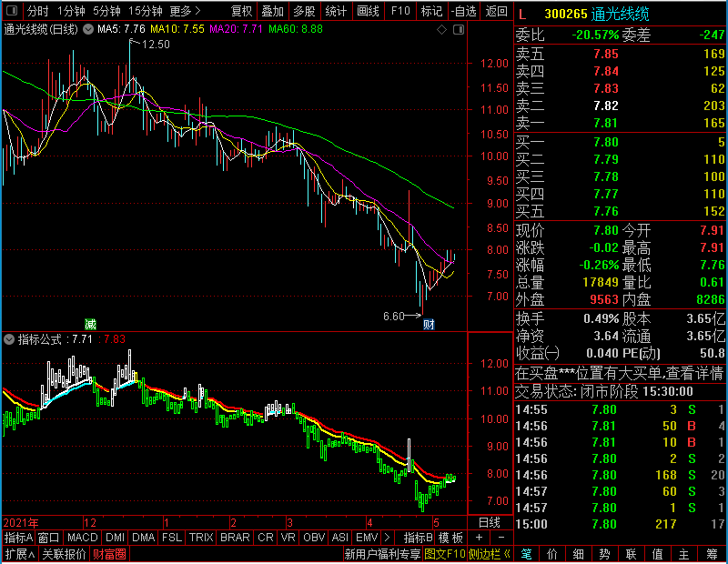
Task: Switch indicator to EMV
Action: tap(367, 538)
